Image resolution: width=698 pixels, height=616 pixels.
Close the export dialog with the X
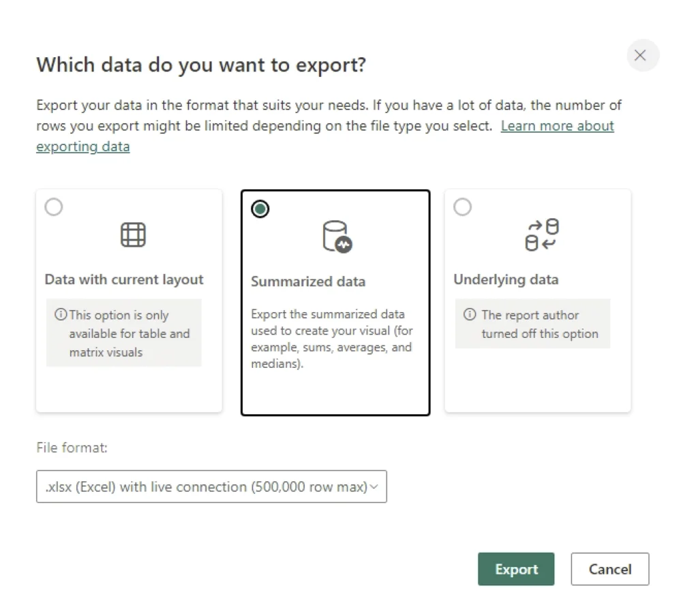[x=641, y=55]
